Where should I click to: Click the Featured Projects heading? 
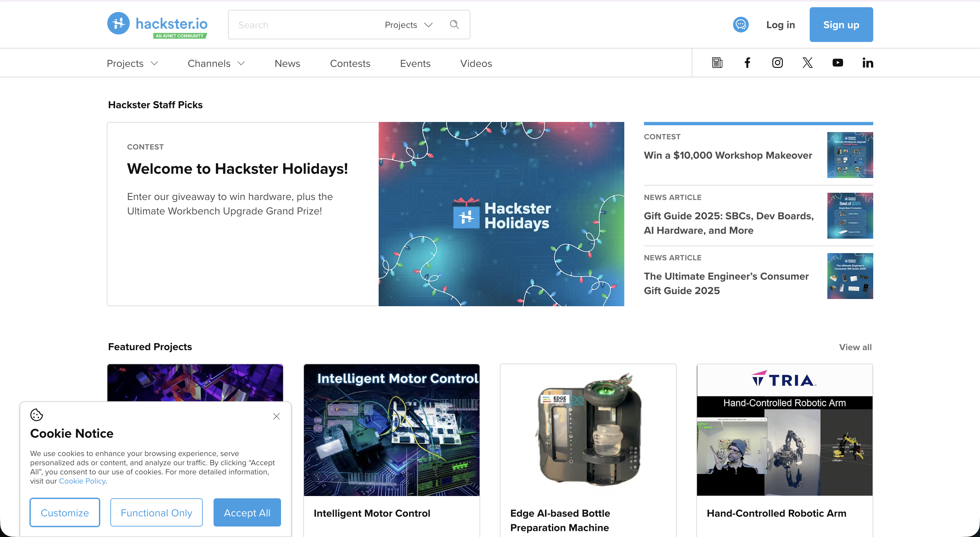coord(150,347)
